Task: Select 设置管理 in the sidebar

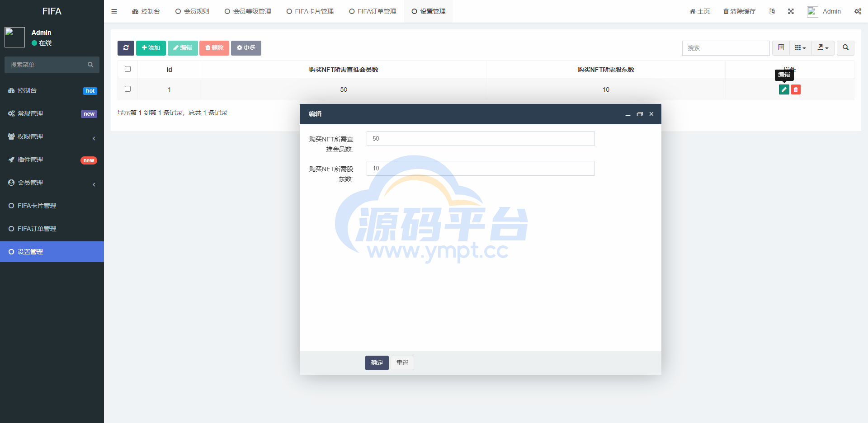Action: 52,252
